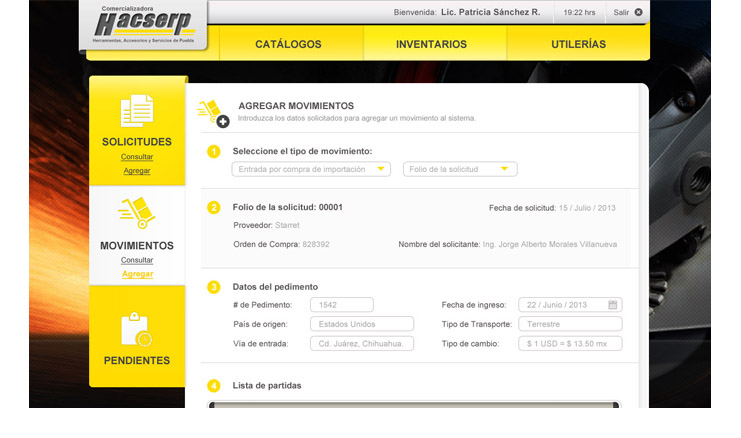Click the Hacserp company logo
The image size is (741, 438).
(x=143, y=24)
